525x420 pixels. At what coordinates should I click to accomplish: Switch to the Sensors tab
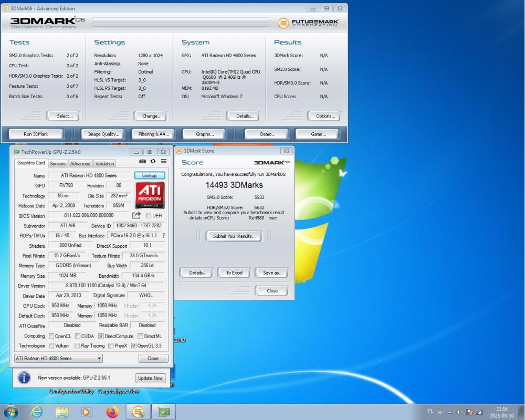58,163
